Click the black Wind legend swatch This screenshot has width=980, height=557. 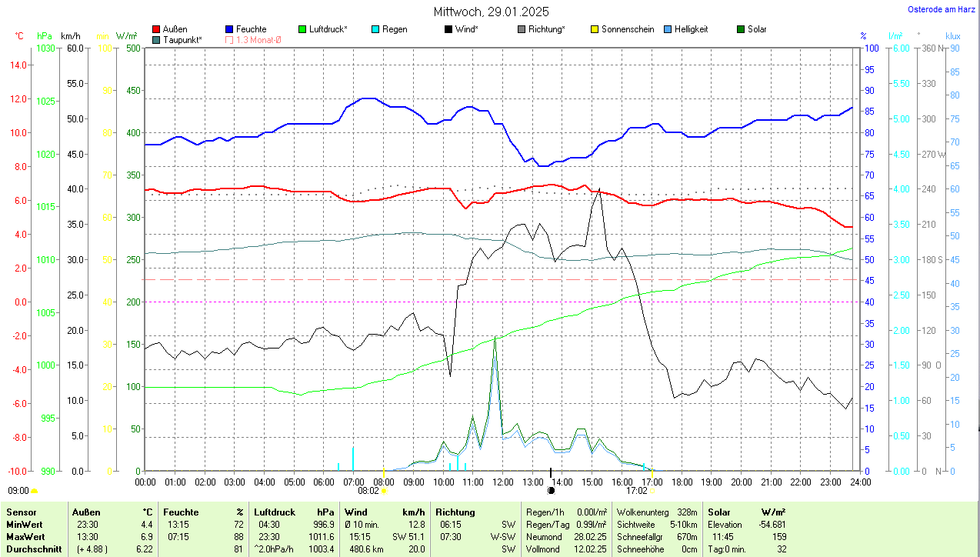448,29
